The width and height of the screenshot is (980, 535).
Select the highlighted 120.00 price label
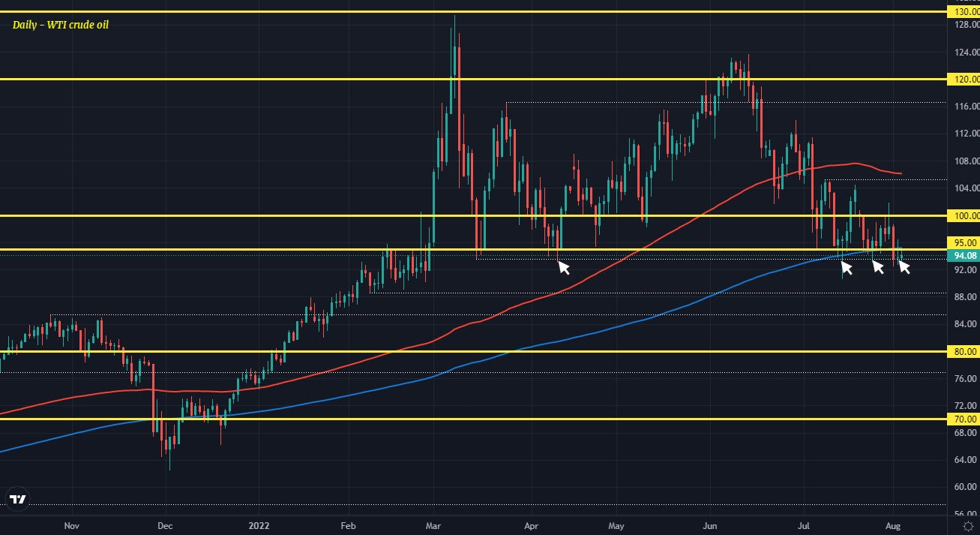(963, 79)
